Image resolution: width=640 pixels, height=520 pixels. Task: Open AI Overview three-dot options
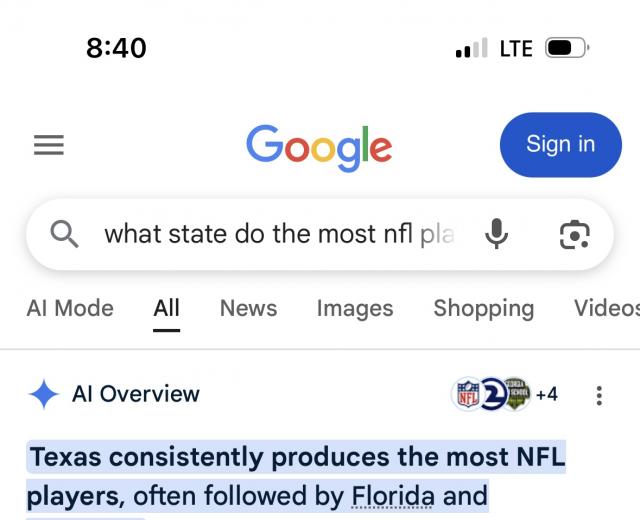[599, 395]
